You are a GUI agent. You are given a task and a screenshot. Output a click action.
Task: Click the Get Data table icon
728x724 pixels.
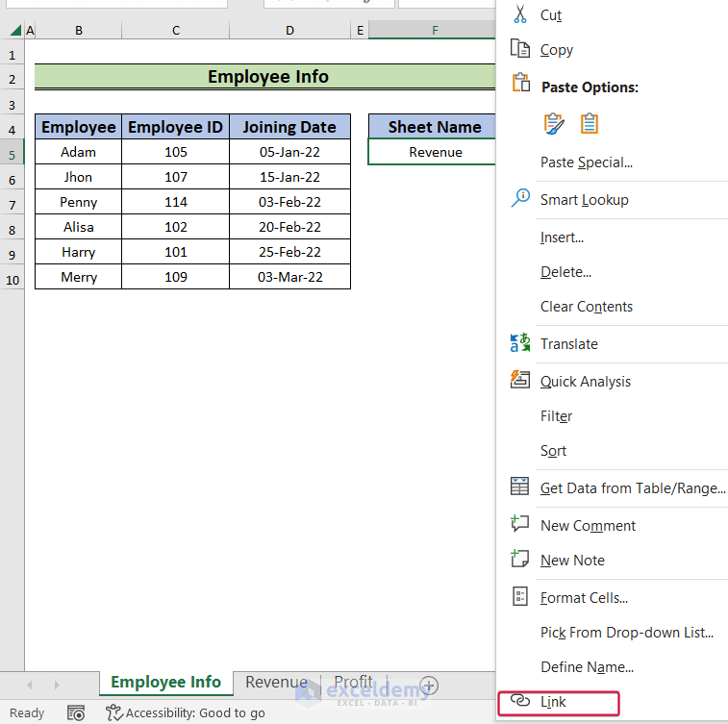click(x=519, y=487)
